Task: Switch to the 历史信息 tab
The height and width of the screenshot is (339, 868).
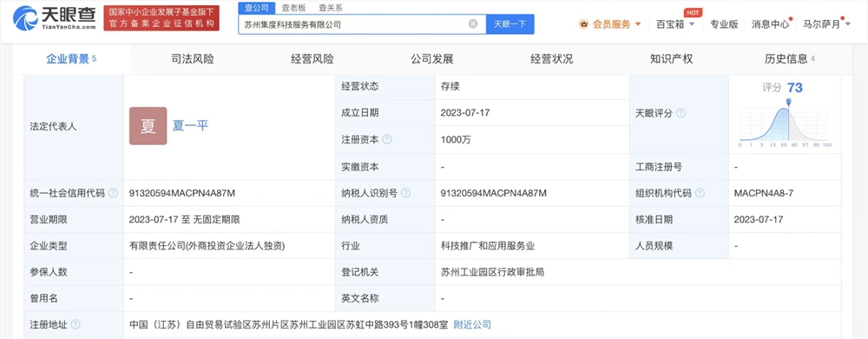Action: point(789,59)
